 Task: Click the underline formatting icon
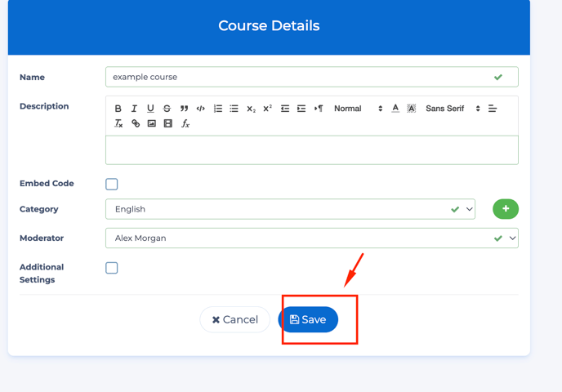point(150,109)
